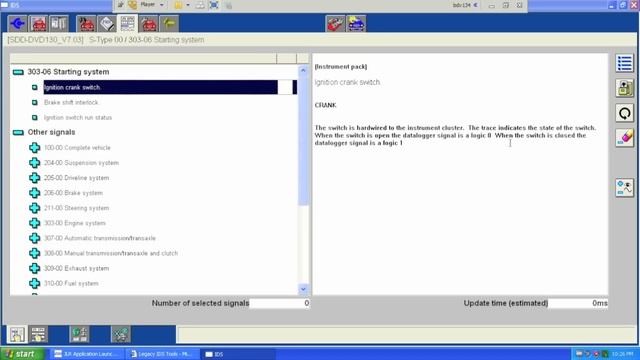Expand 310-00 Fuel system node
Viewport: 640px width, 360px height.
pyautogui.click(x=35, y=284)
